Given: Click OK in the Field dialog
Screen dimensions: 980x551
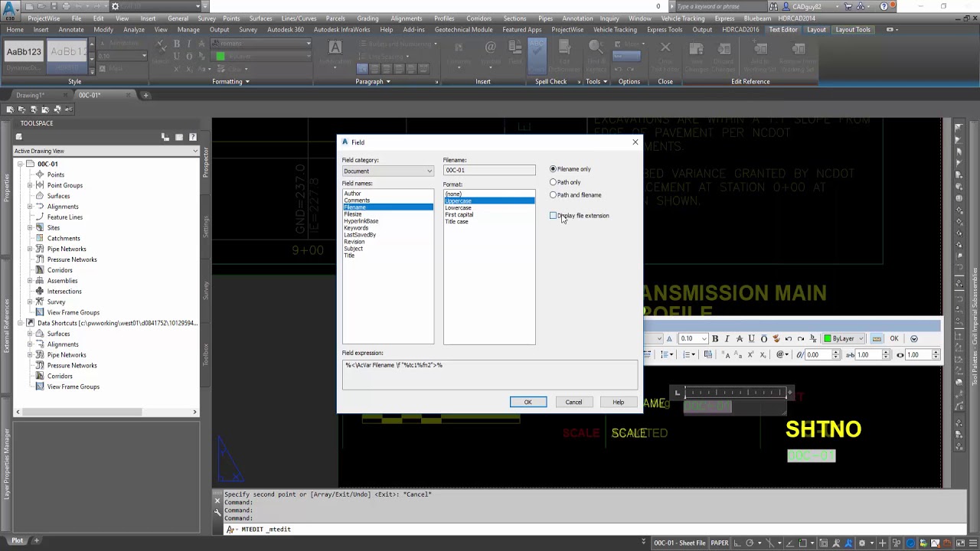Looking at the screenshot, I should (528, 402).
